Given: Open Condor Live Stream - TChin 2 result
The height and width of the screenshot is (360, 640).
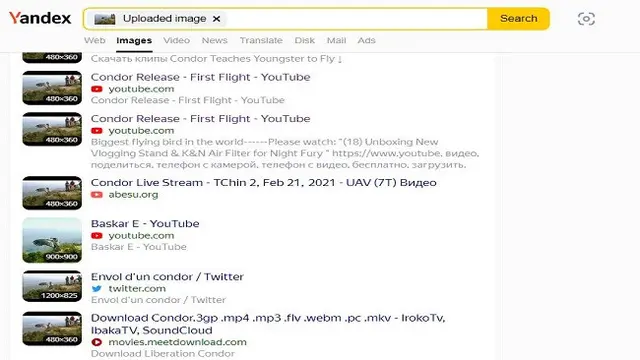Looking at the screenshot, I should [x=264, y=182].
